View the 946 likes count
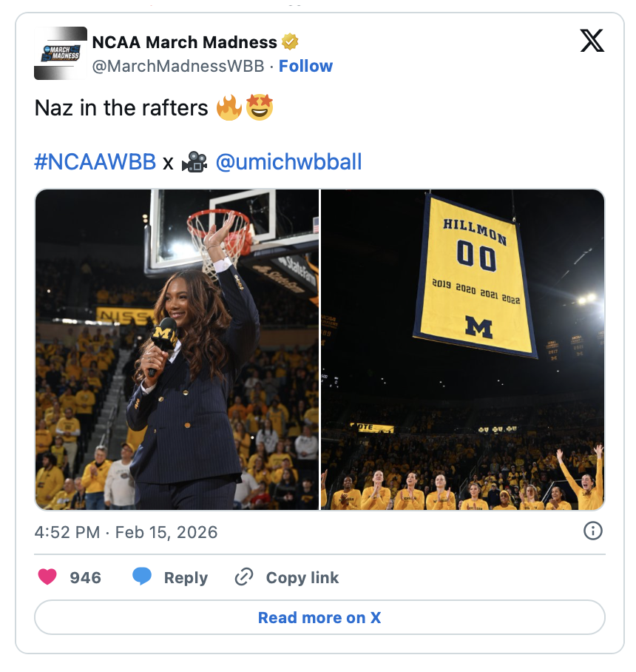This screenshot has height=672, width=636. point(85,578)
